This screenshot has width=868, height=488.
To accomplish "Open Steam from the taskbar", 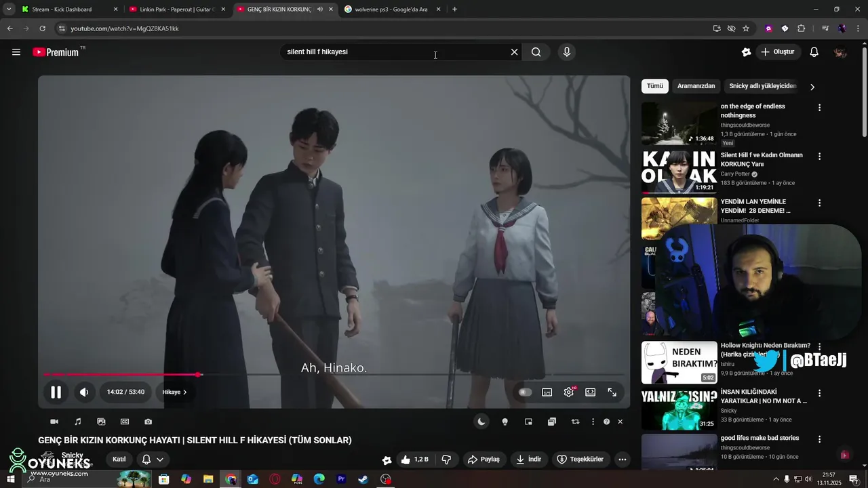I will [363, 479].
